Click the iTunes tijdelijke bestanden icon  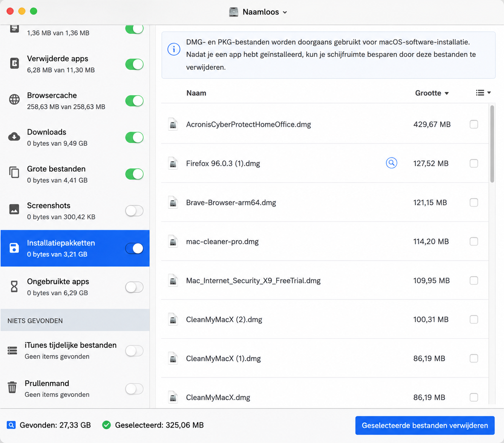[x=12, y=351]
